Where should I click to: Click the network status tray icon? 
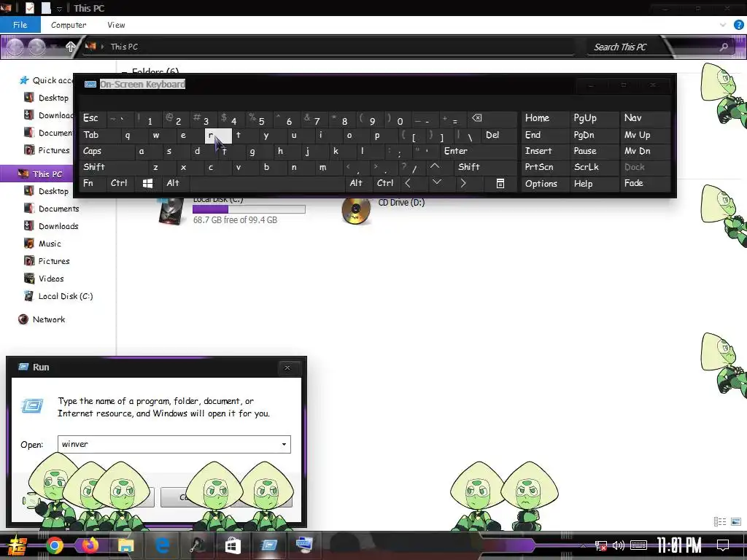(x=601, y=545)
